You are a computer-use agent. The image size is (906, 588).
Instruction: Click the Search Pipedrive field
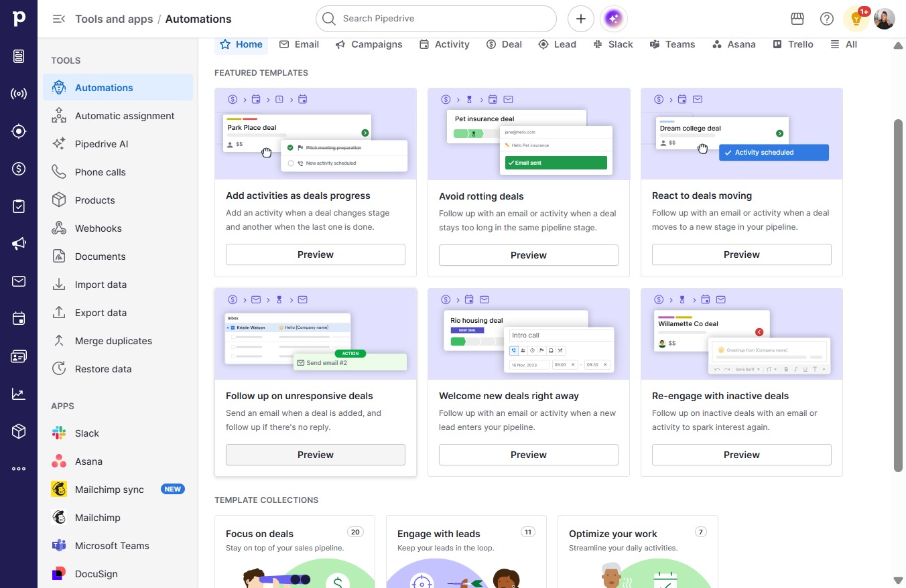coord(436,19)
